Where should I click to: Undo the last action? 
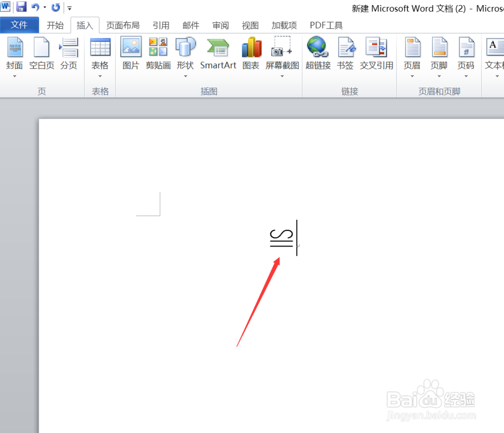(x=35, y=7)
